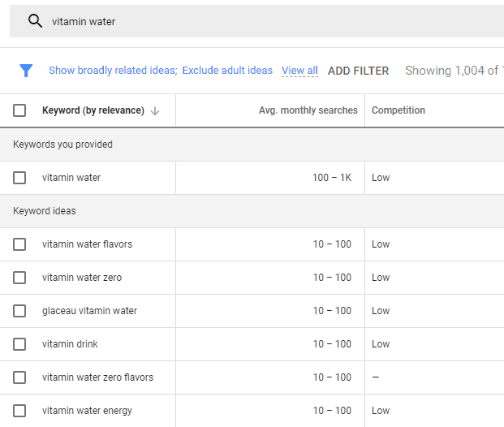504x427 pixels.
Task: Click the Show broadly related ideas filter
Action: coord(112,71)
